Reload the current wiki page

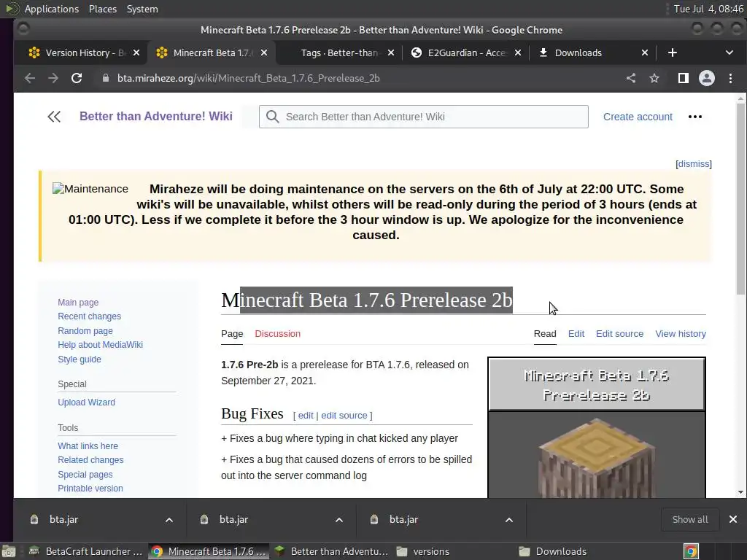coord(76,78)
